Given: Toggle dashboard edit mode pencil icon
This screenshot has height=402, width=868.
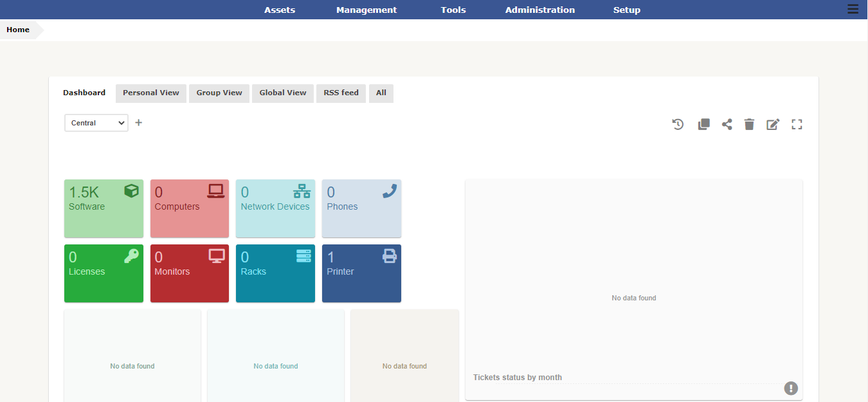Looking at the screenshot, I should click(x=773, y=124).
